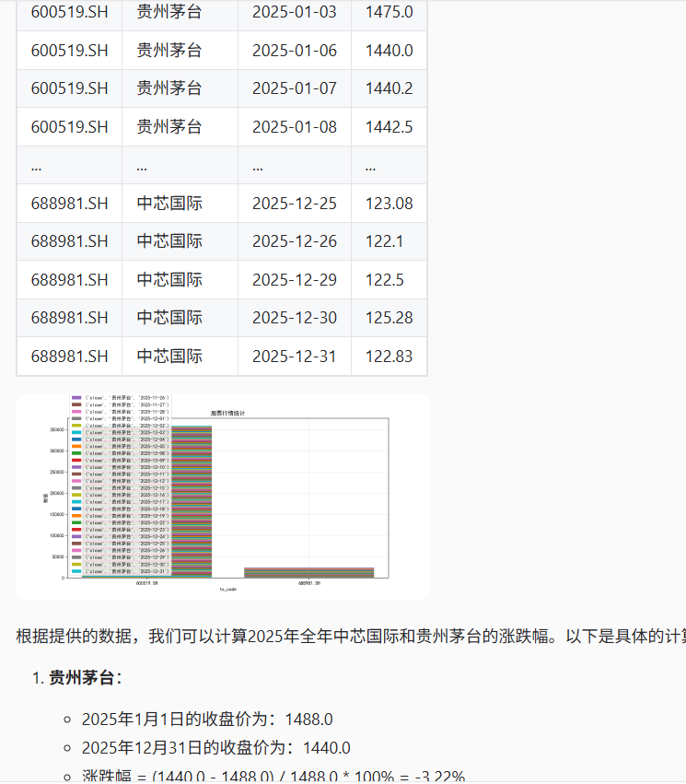Click the date cell 2025-01-07

[x=295, y=88]
